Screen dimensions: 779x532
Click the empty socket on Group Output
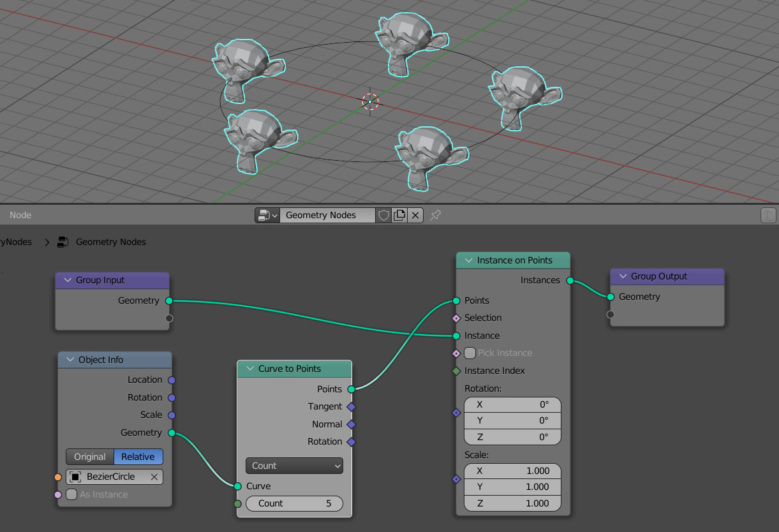(x=611, y=314)
